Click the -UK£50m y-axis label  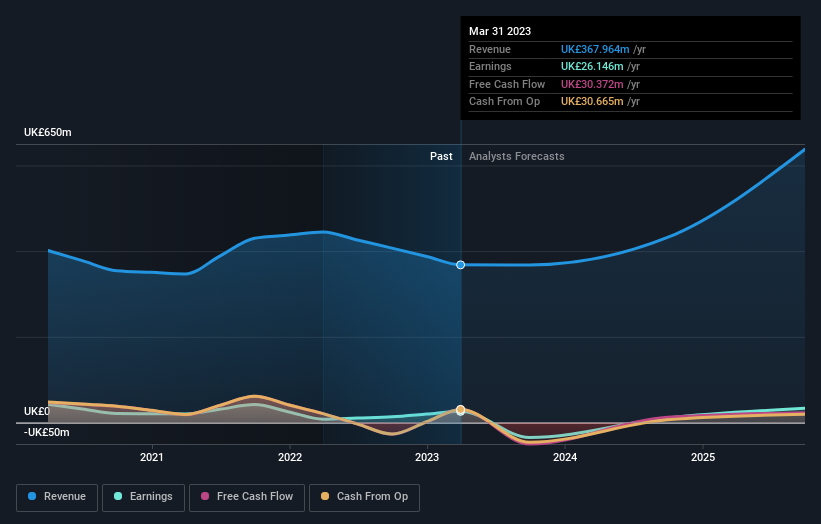click(x=47, y=432)
